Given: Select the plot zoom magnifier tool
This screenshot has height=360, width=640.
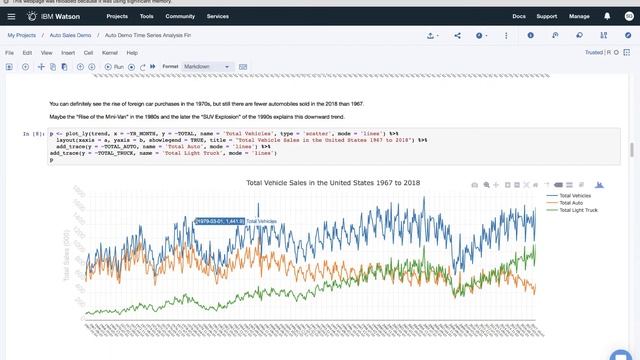Looking at the screenshot, I should pos(487,185).
